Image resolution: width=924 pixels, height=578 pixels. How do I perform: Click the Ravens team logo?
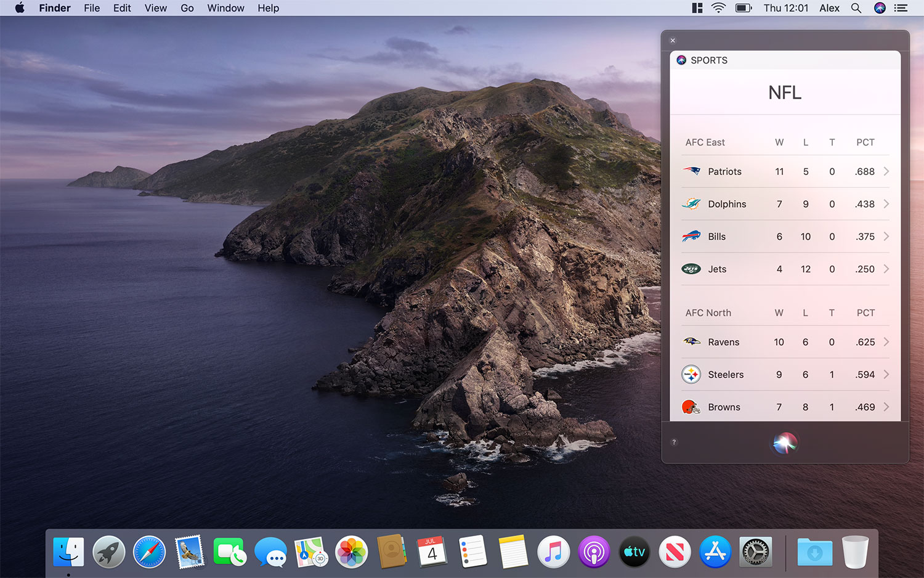pyautogui.click(x=691, y=342)
